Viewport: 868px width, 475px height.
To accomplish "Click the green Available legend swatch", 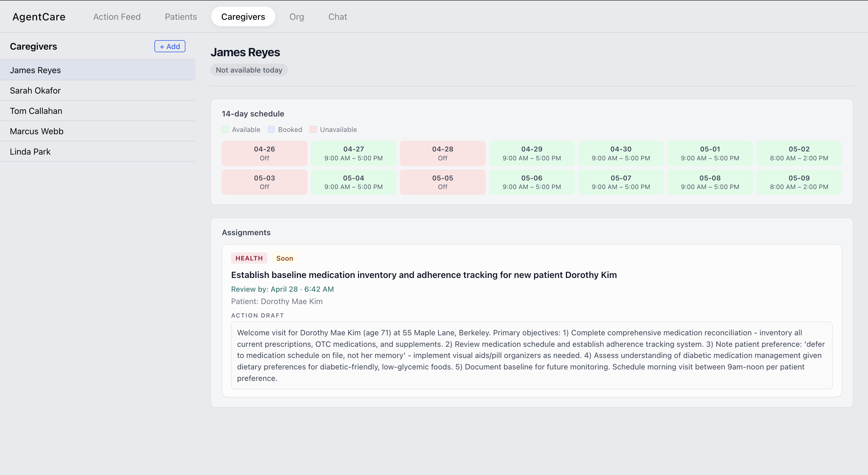I will tap(225, 130).
